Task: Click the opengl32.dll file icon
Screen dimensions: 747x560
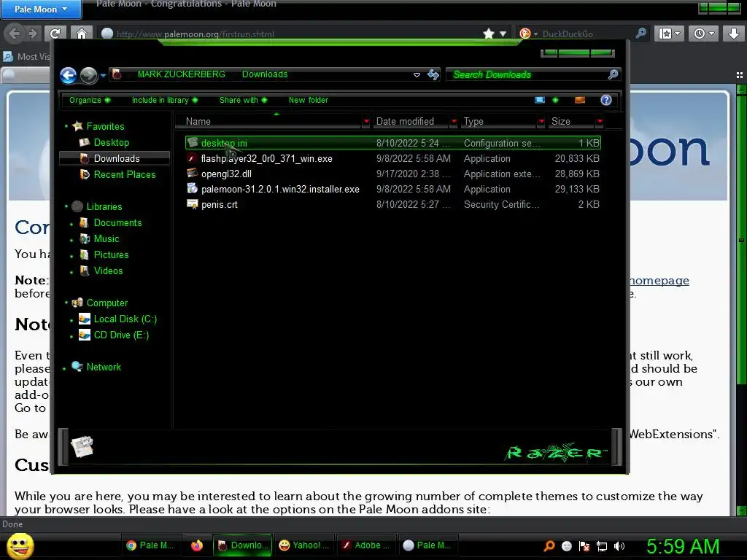Action: [192, 174]
